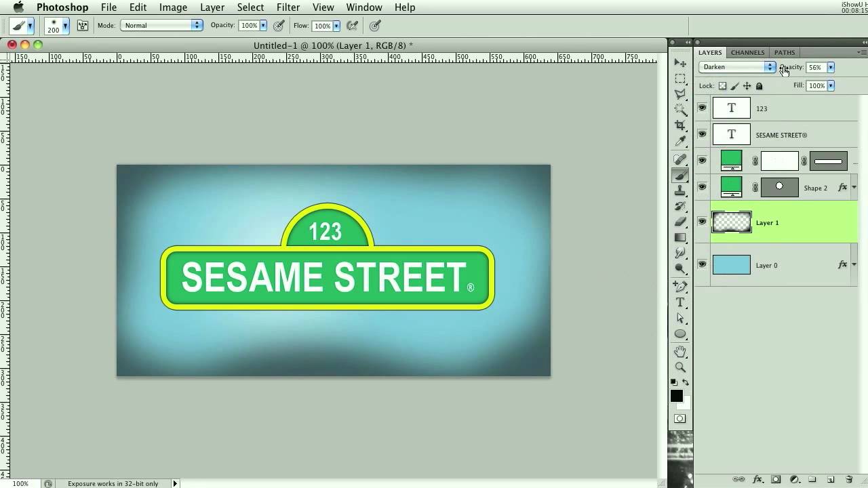
Task: Select the Ellipse shape tool
Action: [x=680, y=333]
